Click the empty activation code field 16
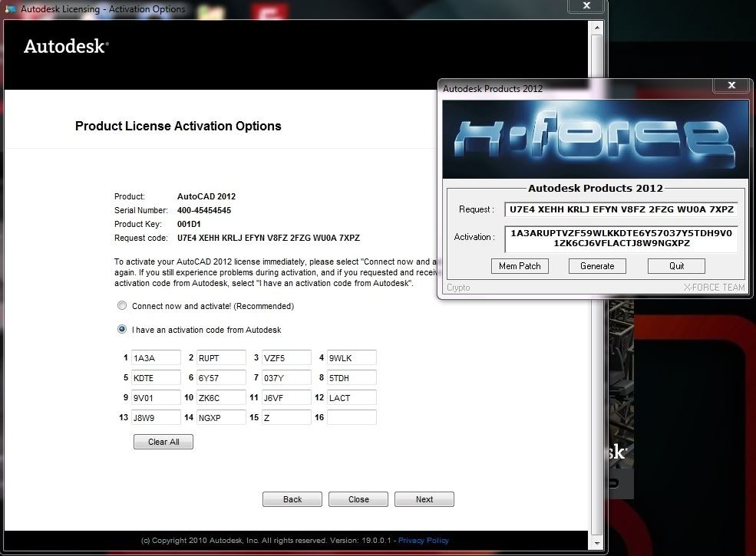 [352, 417]
